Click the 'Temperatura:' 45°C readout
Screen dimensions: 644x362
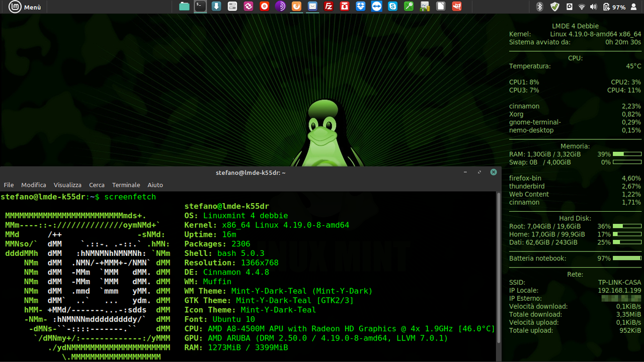(x=575, y=66)
